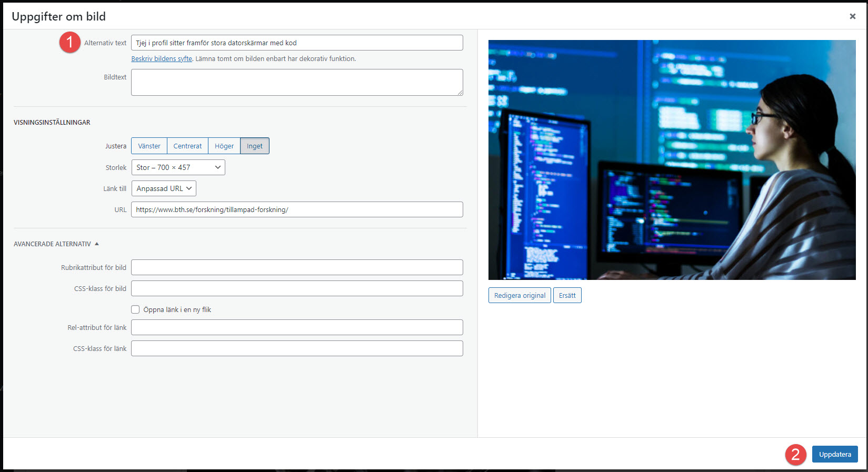This screenshot has width=868, height=472.
Task: Click the Rel-attribut för länk field
Action: pyautogui.click(x=297, y=327)
